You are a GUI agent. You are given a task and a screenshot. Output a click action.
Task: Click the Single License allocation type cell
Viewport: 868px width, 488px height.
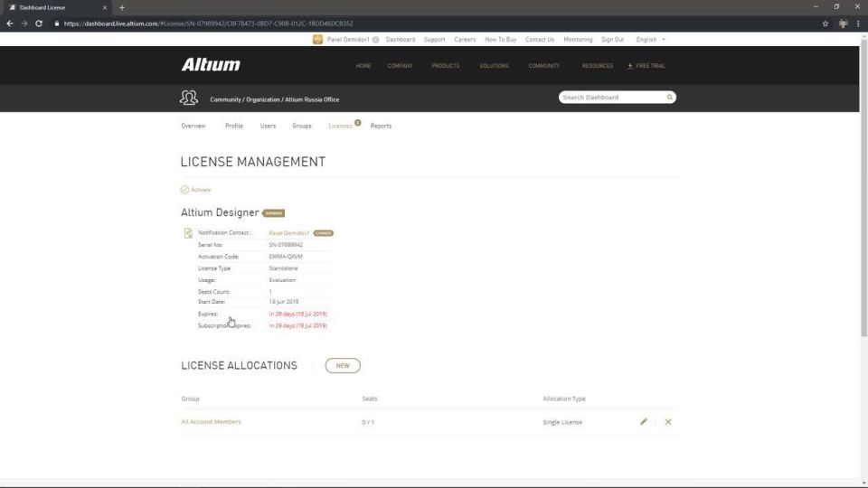(x=562, y=422)
